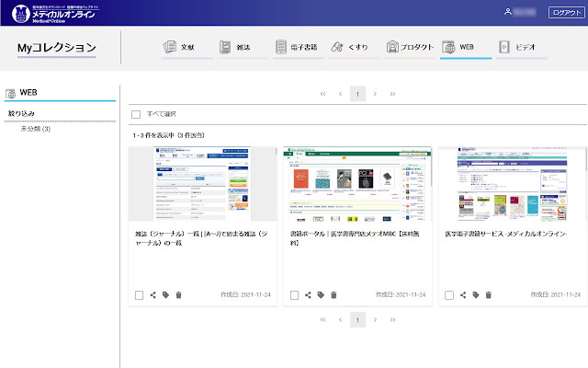Check the すべて選択 checkbox
The height and width of the screenshot is (368, 588).
[x=136, y=114]
